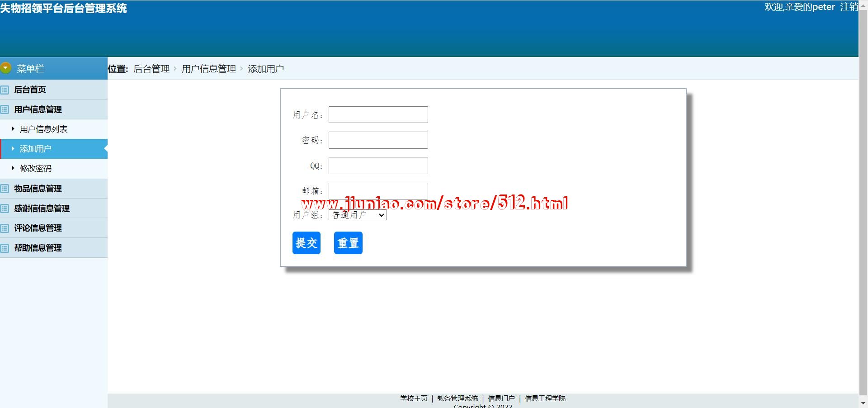The image size is (868, 408).
Task: Open the 教务管理系统 footer link
Action: click(x=458, y=399)
